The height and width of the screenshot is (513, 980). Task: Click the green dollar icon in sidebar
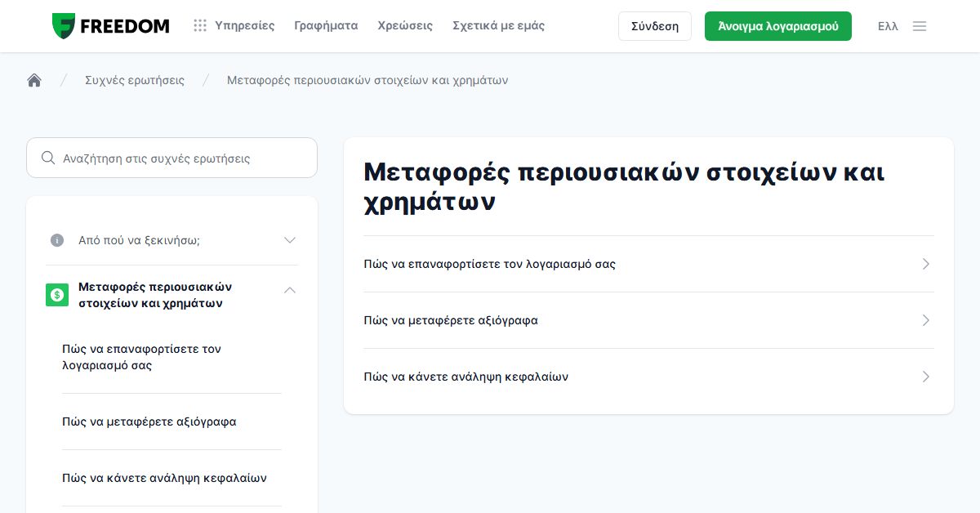pyautogui.click(x=57, y=295)
